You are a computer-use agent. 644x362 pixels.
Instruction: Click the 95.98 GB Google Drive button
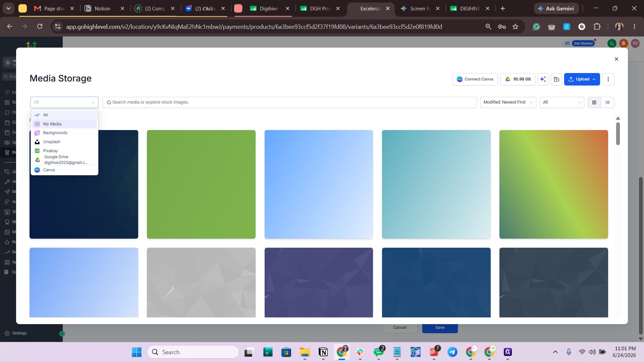pyautogui.click(x=518, y=79)
